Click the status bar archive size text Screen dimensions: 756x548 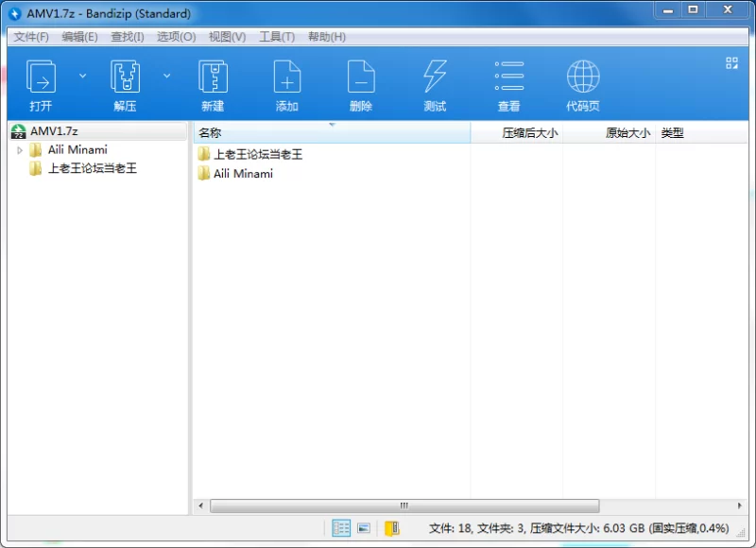[578, 528]
